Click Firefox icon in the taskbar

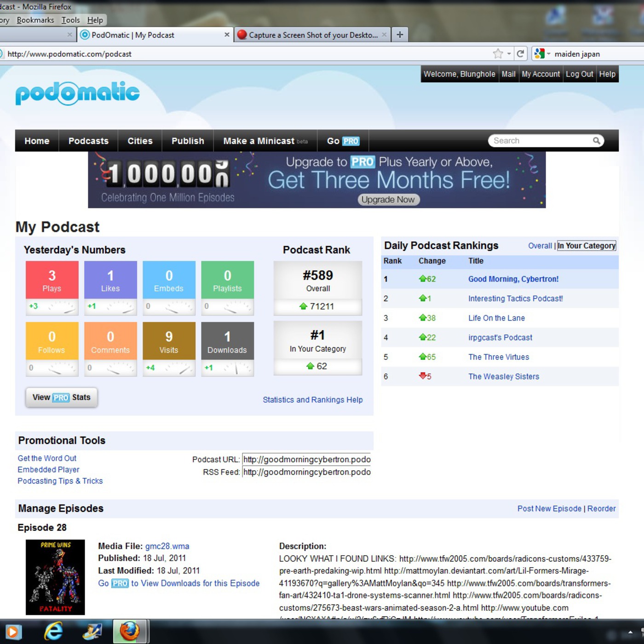(x=130, y=632)
